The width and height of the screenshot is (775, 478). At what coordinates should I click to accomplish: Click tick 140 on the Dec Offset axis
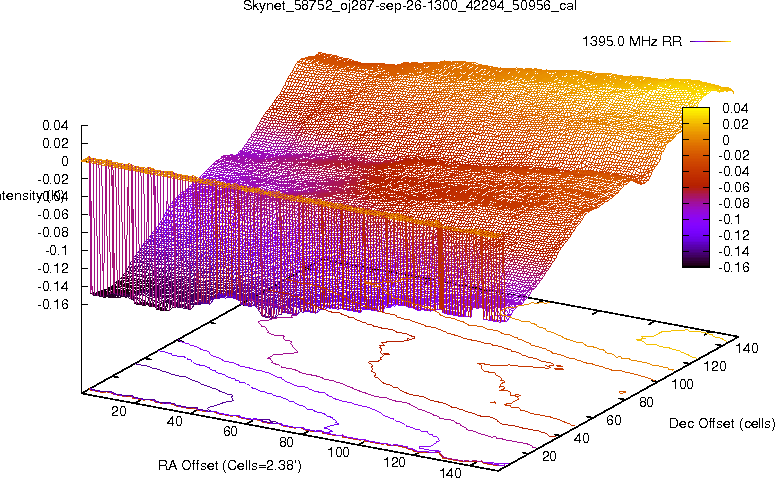click(747, 348)
